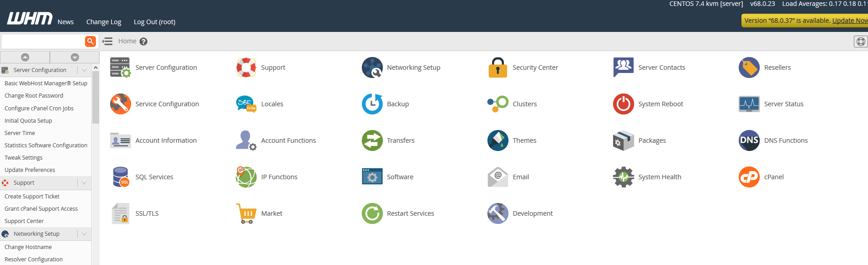Open Initial Quota Setup link
Image resolution: width=868 pixels, height=265 pixels.
point(28,121)
